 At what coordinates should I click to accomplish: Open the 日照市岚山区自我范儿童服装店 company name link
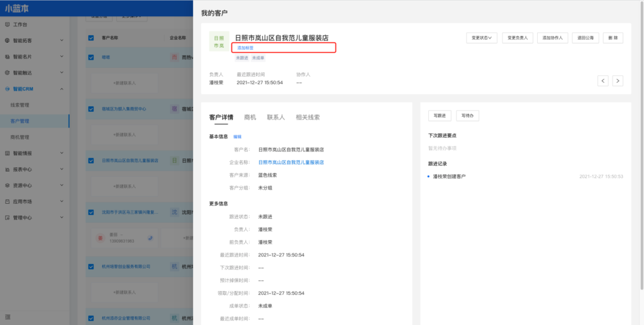click(291, 162)
